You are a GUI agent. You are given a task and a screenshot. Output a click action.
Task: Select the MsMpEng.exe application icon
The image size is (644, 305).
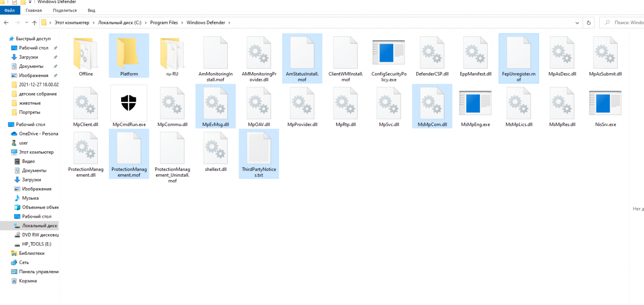pos(475,103)
